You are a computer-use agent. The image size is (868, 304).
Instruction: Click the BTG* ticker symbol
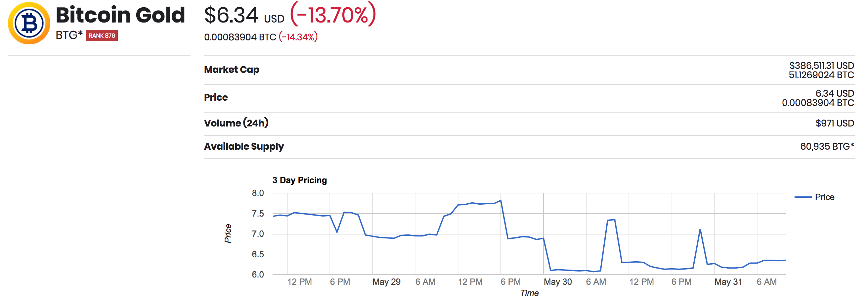tap(69, 35)
